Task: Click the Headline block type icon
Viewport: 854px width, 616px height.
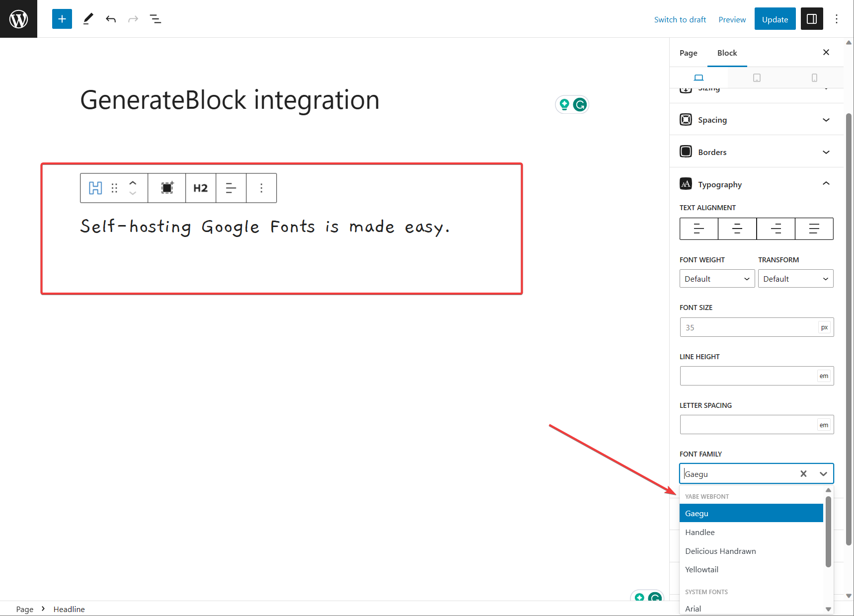Action: click(95, 188)
